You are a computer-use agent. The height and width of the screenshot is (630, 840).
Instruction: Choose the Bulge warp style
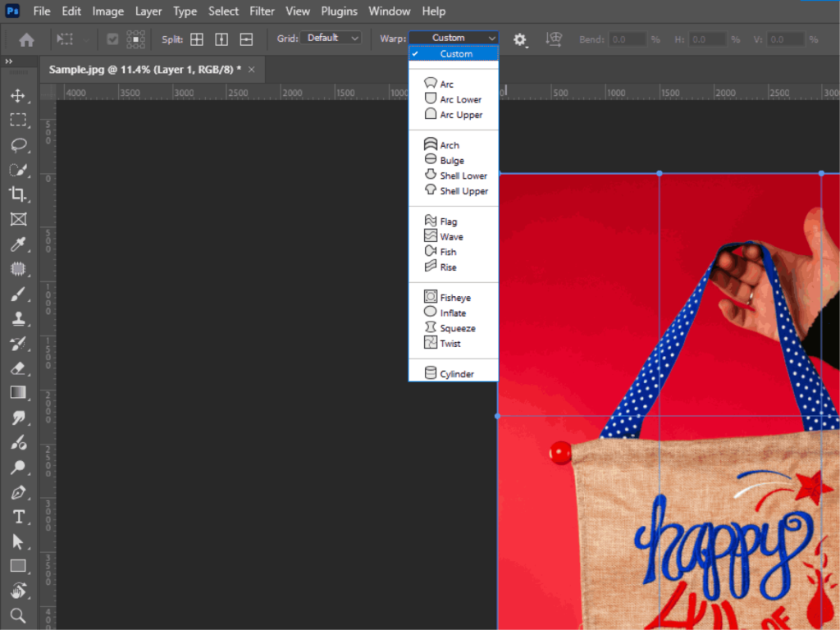[x=454, y=160]
